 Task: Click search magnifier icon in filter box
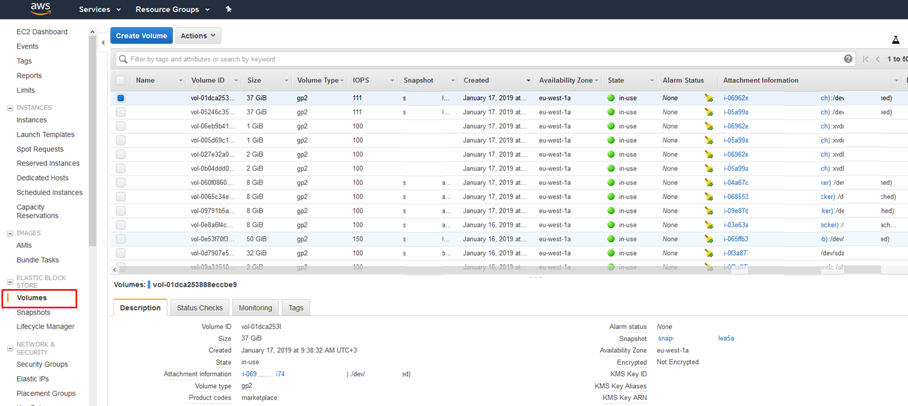tap(123, 59)
